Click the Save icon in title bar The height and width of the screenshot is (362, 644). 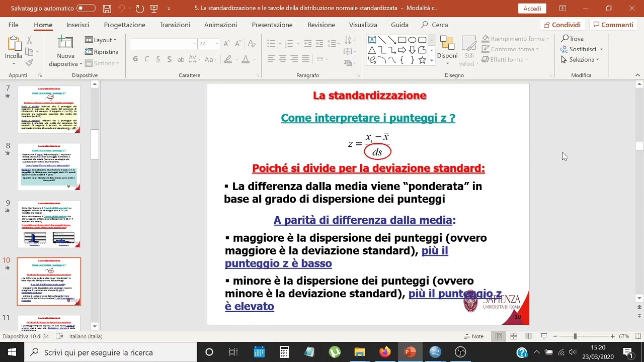[107, 9]
